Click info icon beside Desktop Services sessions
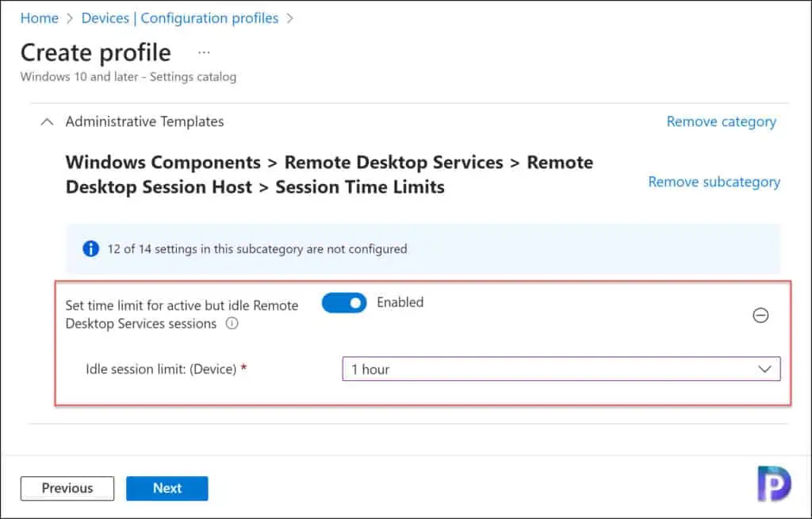The width and height of the screenshot is (812, 519). (x=232, y=324)
